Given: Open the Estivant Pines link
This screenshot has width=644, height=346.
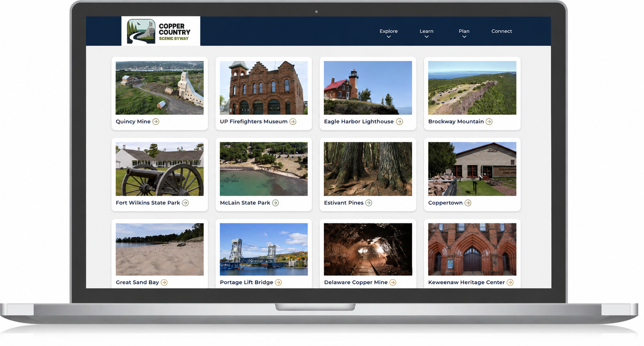Looking at the screenshot, I should (x=344, y=203).
